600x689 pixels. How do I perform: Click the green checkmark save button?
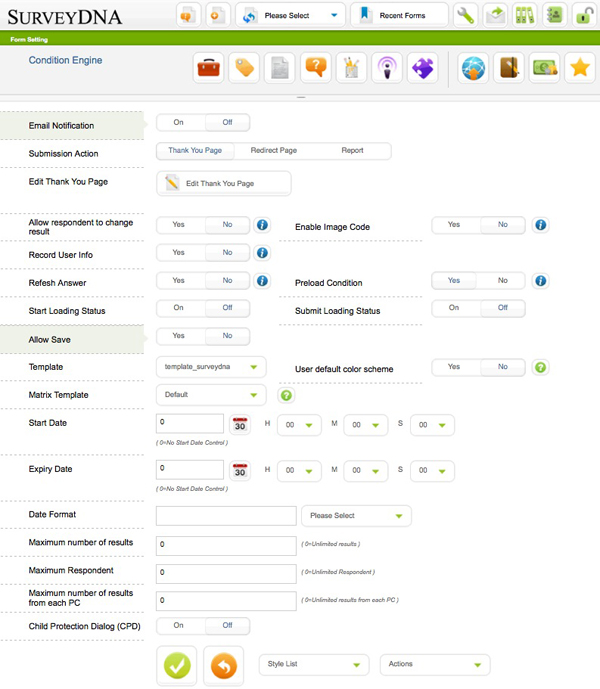coord(177,665)
